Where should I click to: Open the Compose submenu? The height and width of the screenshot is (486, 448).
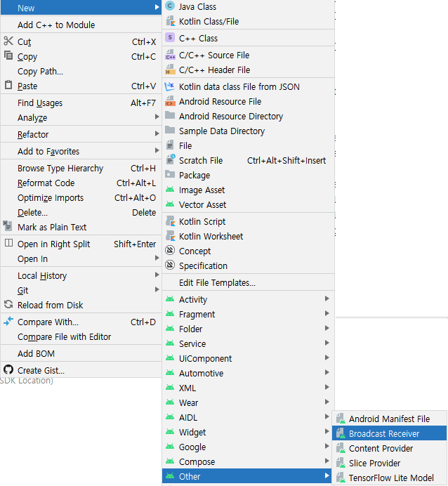coord(248,462)
